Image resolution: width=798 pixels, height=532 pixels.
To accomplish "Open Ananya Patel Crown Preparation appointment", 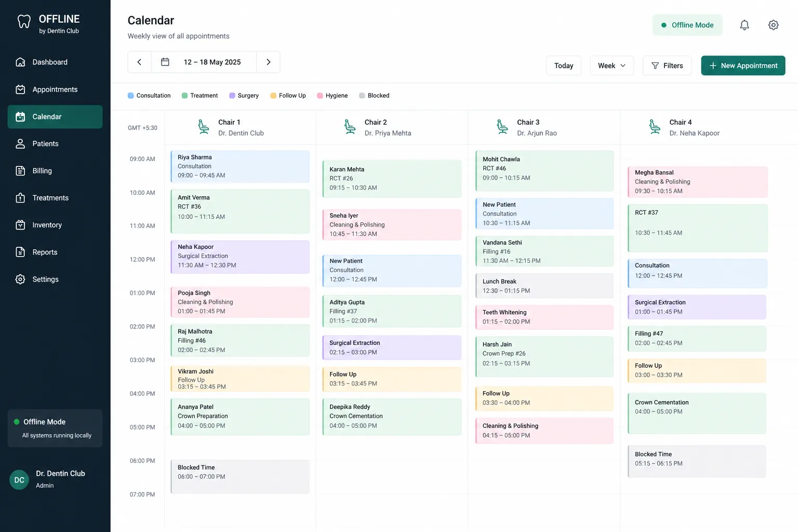I will (x=240, y=417).
